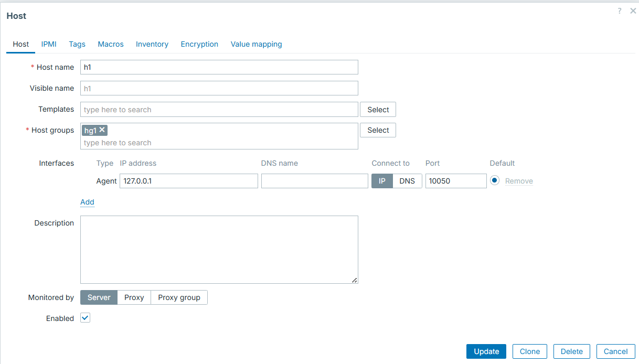Viewport: 639px width, 364px height.
Task: Close the Host dialog with X icon
Action: 633,11
